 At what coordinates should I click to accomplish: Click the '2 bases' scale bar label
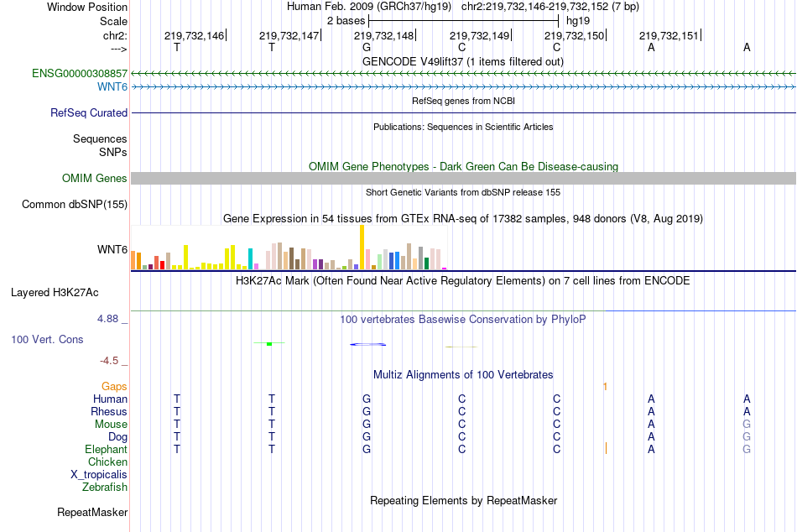346,21
